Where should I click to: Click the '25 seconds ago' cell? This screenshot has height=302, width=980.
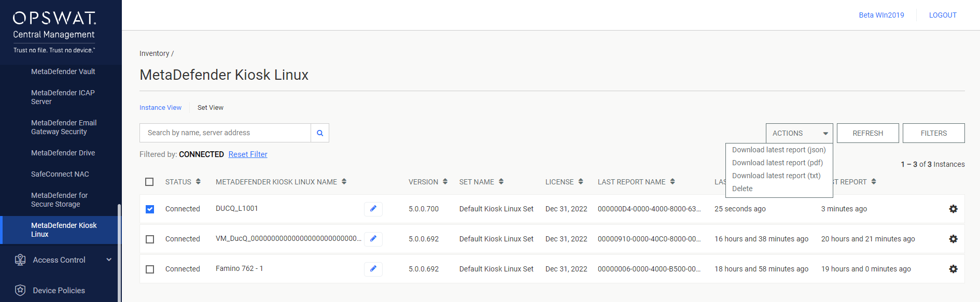[740, 209]
